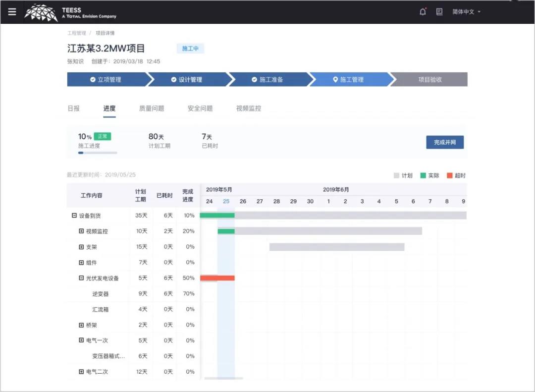Switch to the 质量问题 tab
This screenshot has width=535, height=392.
point(152,109)
